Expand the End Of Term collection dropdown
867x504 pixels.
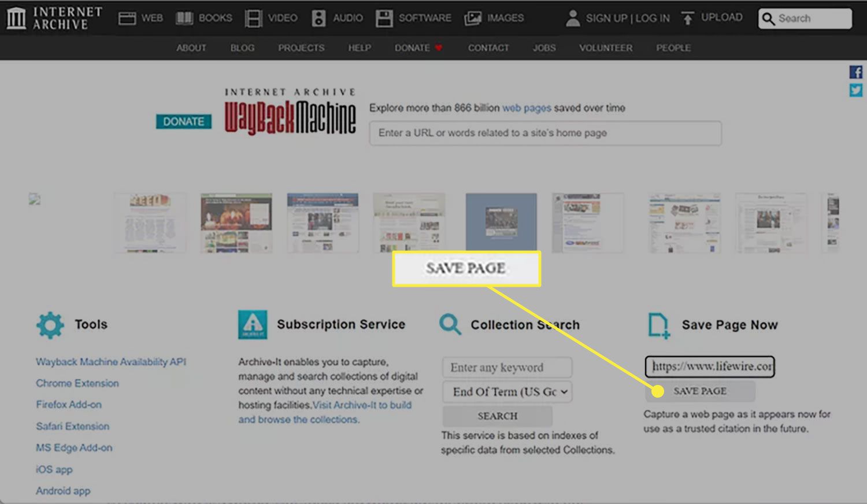[x=507, y=392]
